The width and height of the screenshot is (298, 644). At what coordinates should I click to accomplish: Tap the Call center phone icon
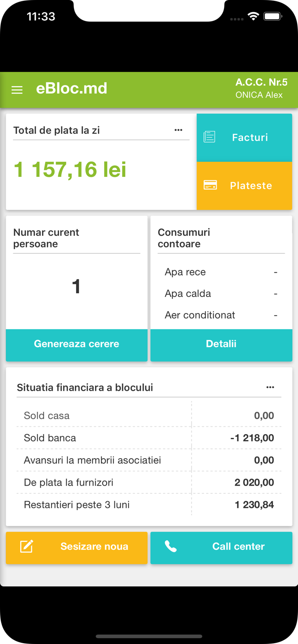pyautogui.click(x=171, y=547)
